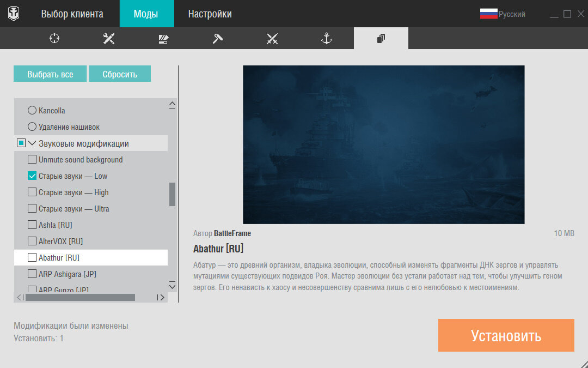Enable the Ashla [RU] checkbox

32,225
